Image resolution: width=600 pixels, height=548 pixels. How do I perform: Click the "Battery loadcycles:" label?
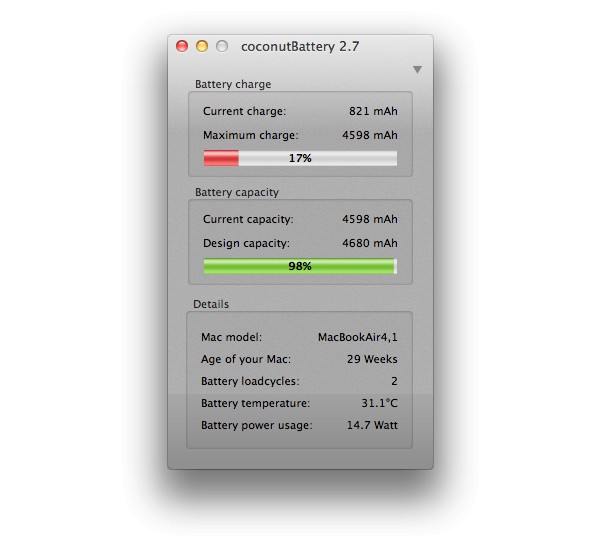pyautogui.click(x=250, y=381)
